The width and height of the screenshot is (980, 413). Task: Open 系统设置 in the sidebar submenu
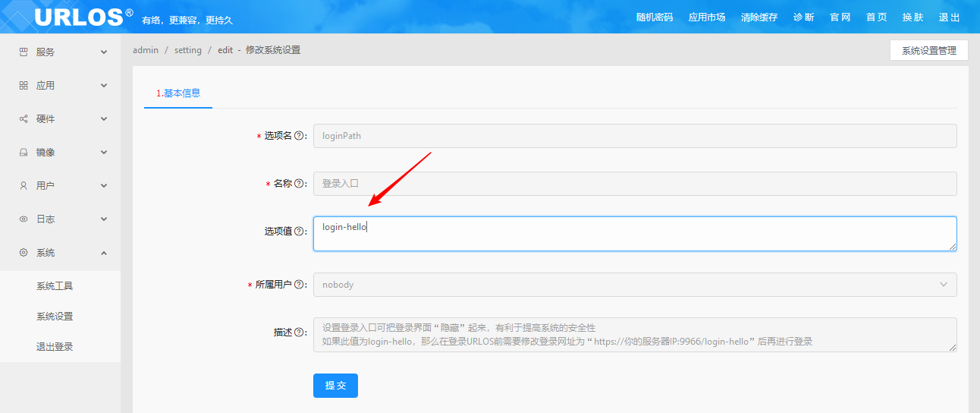(55, 317)
